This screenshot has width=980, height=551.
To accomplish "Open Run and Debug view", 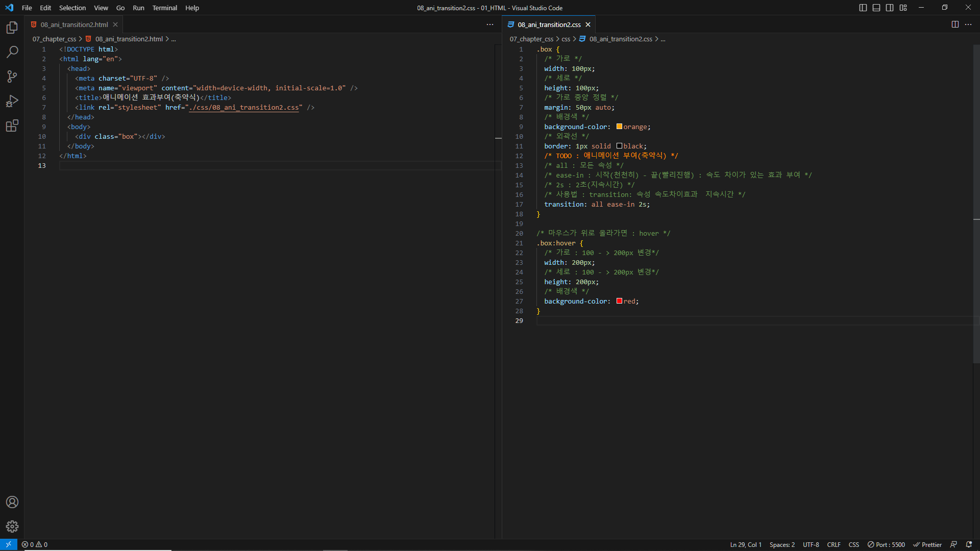I will 12,101.
